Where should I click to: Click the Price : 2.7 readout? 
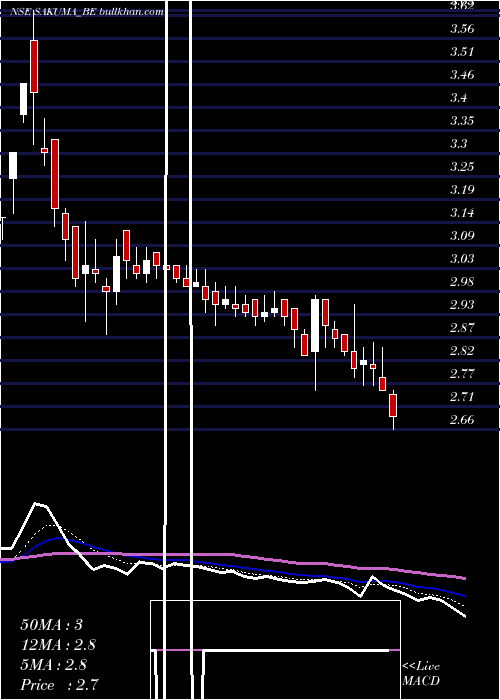[60, 685]
